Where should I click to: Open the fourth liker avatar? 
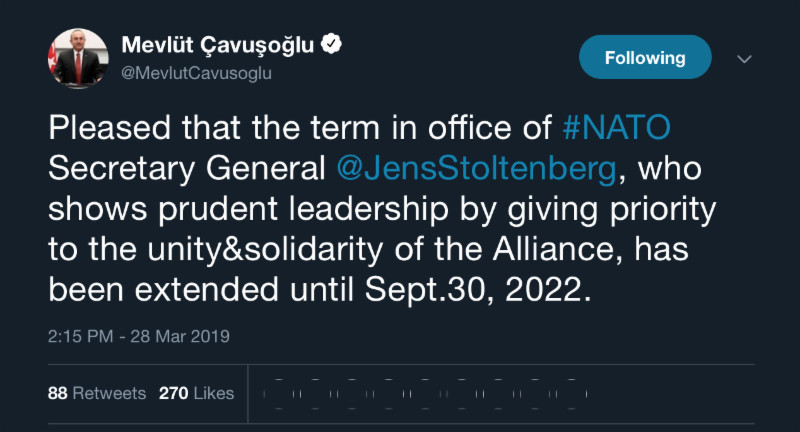tap(387, 393)
